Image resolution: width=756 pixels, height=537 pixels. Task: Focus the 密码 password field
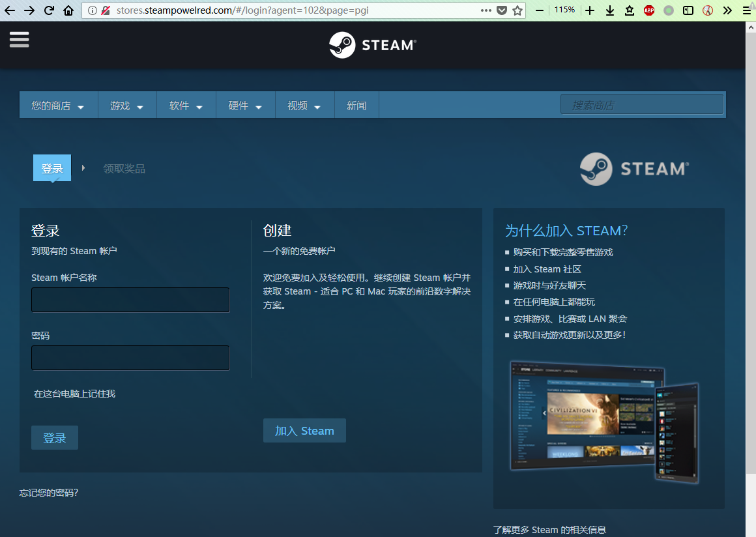pos(130,358)
